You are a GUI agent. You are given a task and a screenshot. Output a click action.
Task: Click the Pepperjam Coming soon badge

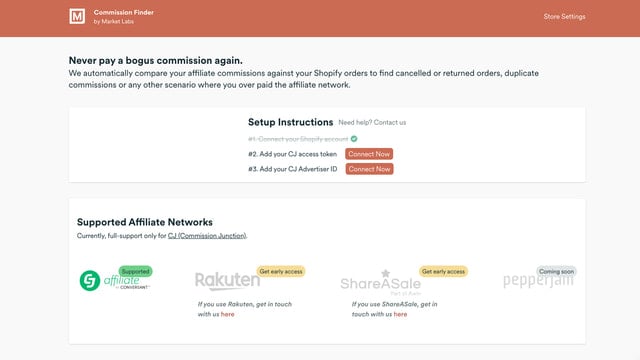(556, 271)
